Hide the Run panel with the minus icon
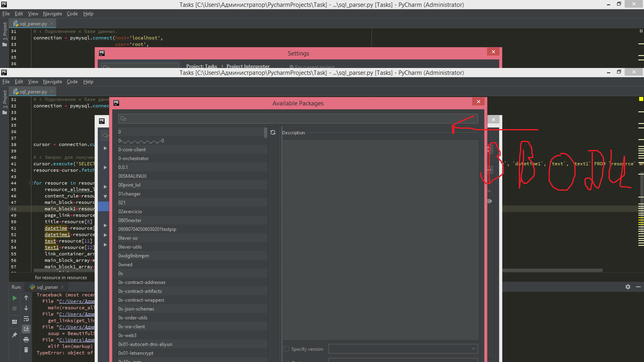This screenshot has height=362, width=644. [638, 287]
